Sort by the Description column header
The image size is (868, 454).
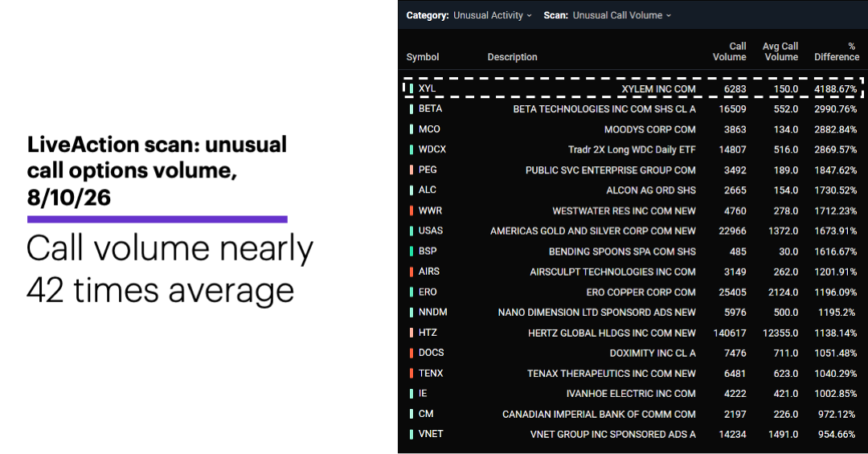512,57
